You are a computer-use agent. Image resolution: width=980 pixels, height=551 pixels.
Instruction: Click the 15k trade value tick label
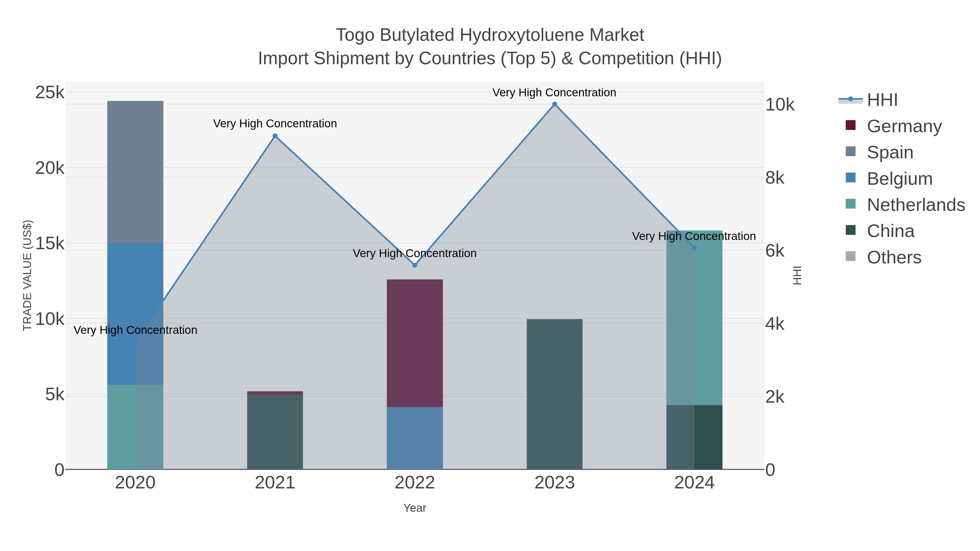point(50,243)
